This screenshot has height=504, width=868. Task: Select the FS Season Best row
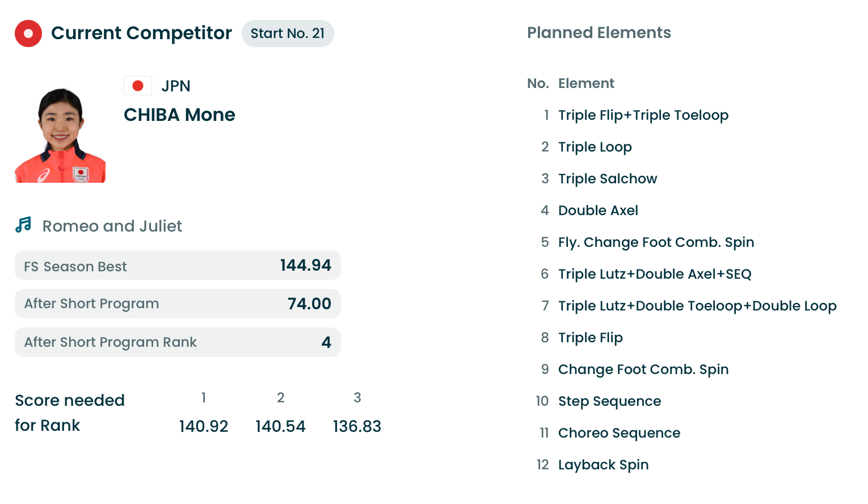(x=178, y=266)
